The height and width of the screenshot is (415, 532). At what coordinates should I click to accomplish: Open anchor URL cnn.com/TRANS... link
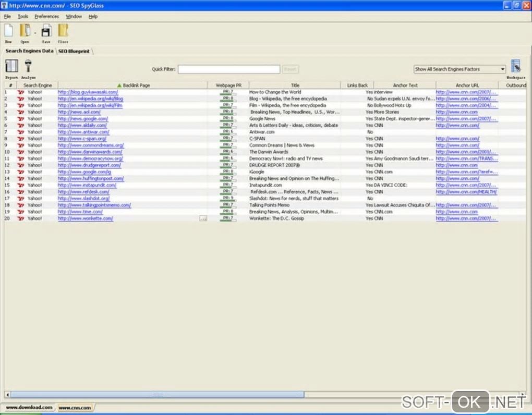pyautogui.click(x=467, y=158)
